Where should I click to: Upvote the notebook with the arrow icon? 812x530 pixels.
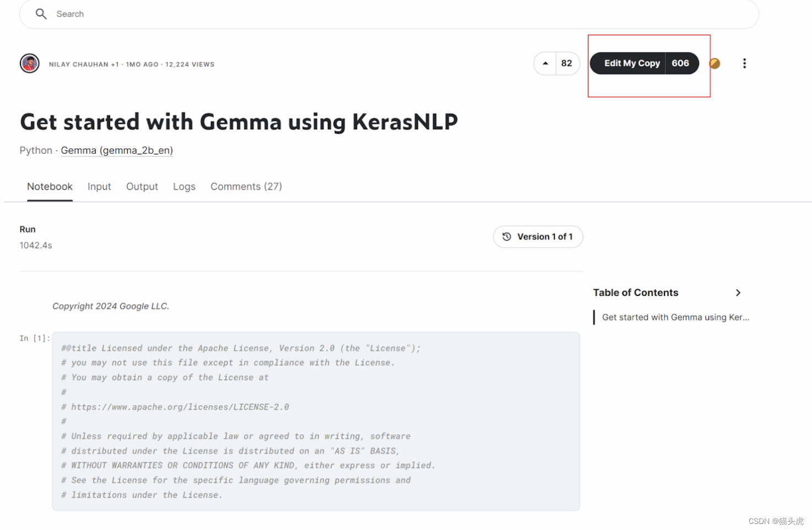pyautogui.click(x=545, y=63)
